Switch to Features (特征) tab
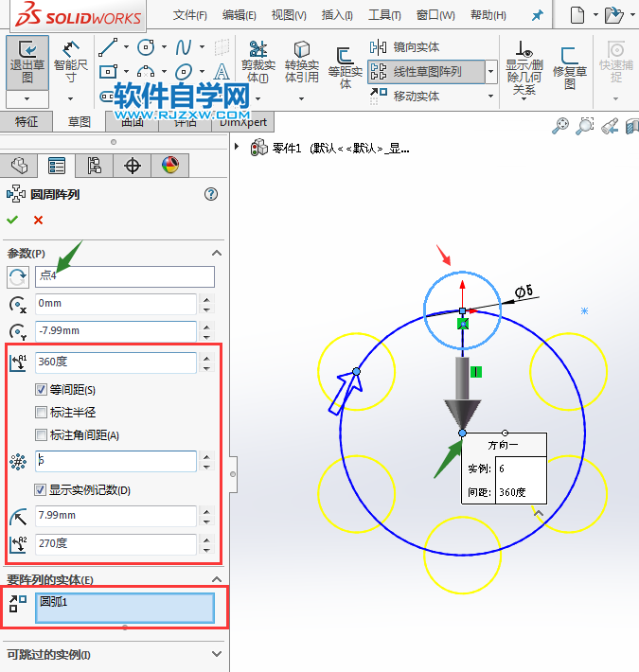The image size is (639, 672). [x=27, y=122]
